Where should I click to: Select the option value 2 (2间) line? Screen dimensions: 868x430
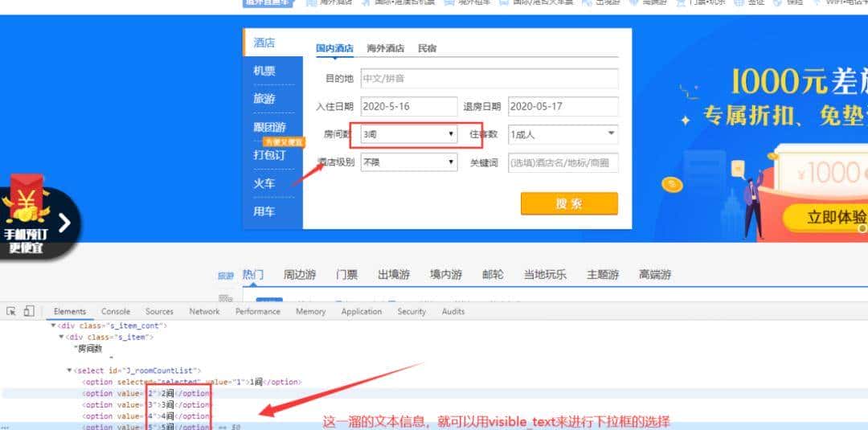(x=147, y=394)
